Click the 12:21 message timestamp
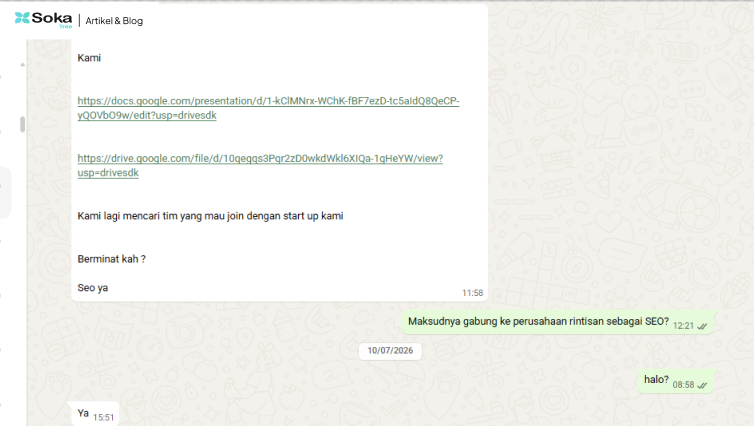Image resolution: width=754 pixels, height=426 pixels. (x=683, y=326)
